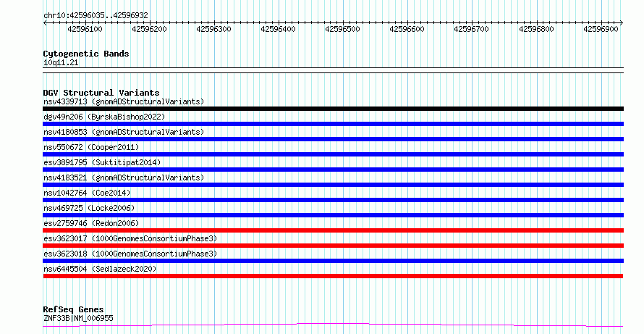Click the left arrow of the coordinate ruler
The image size is (644, 334).
[x=45, y=23]
